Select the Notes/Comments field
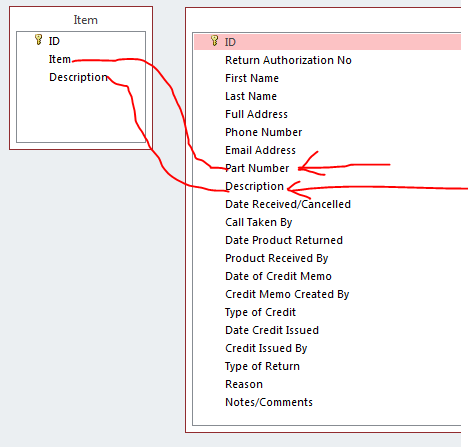 point(269,402)
